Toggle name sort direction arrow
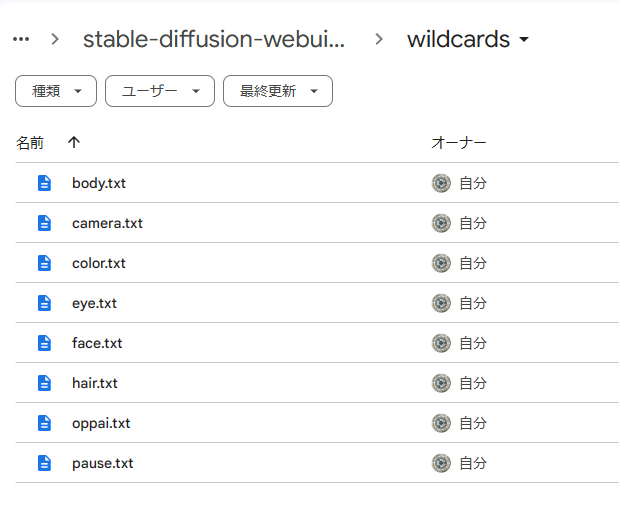The image size is (619, 530). 74,143
